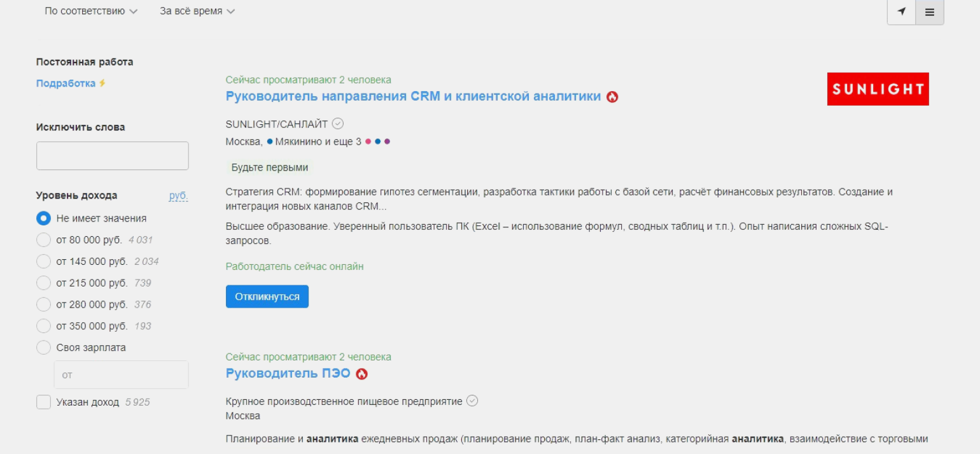Open the Руководитель направления CRM vacancy title
The width and height of the screenshot is (980, 454).
tap(413, 96)
